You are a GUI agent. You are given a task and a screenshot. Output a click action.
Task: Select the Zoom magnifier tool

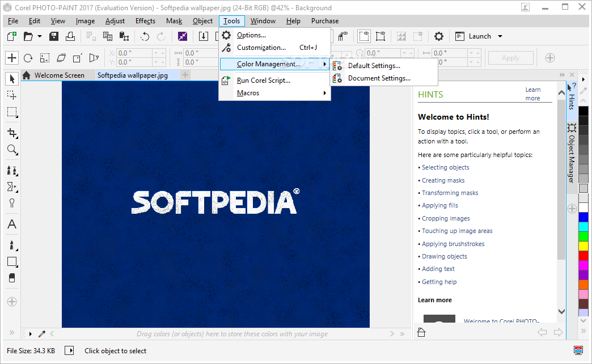pos(12,150)
